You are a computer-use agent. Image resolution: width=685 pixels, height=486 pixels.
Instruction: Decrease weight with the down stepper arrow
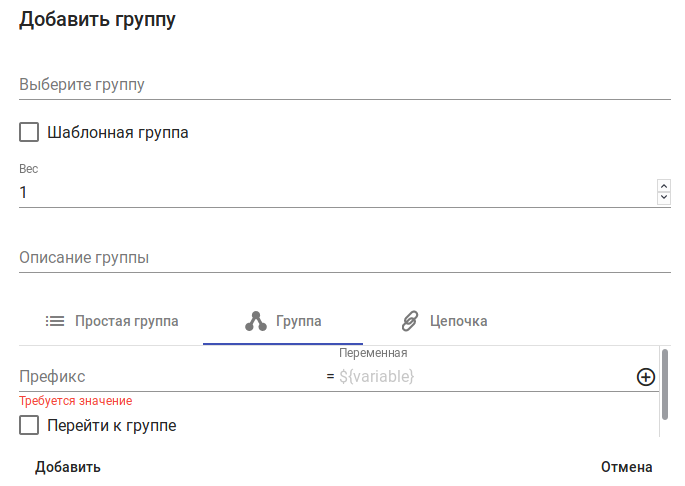click(x=664, y=197)
